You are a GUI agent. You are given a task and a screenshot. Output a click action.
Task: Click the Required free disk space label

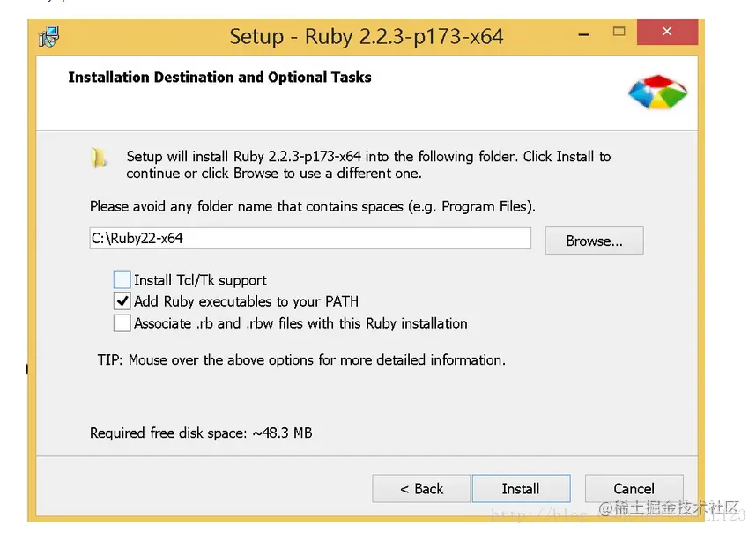click(201, 433)
